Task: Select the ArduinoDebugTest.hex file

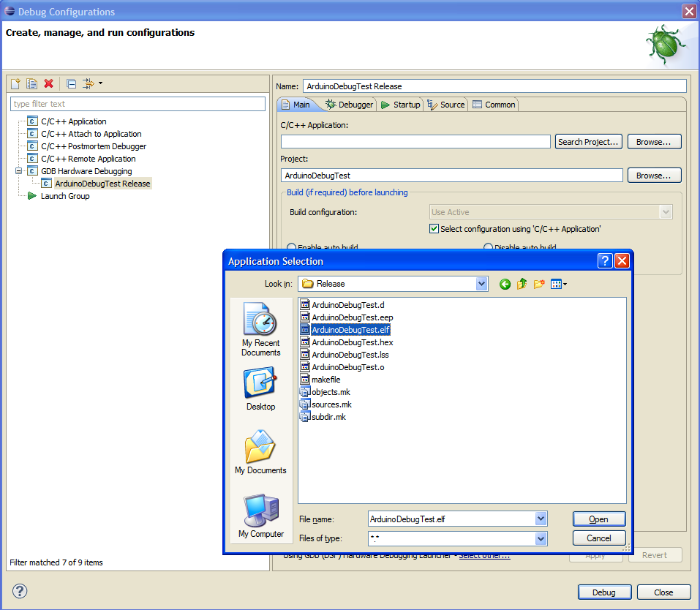Action: (352, 342)
